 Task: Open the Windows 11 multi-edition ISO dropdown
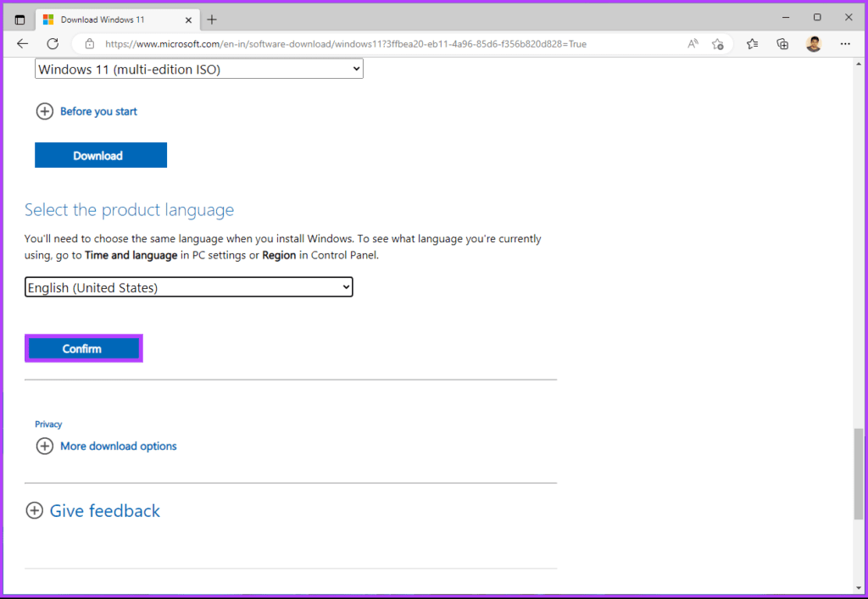198,69
